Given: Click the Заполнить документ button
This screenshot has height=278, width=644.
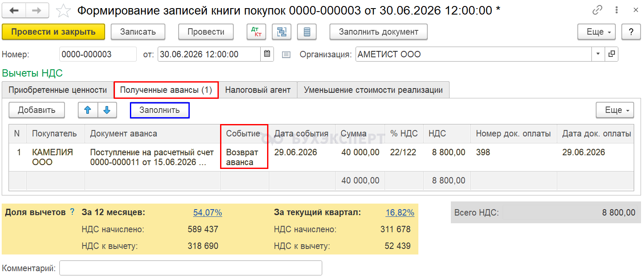Looking at the screenshot, I should (x=378, y=32).
